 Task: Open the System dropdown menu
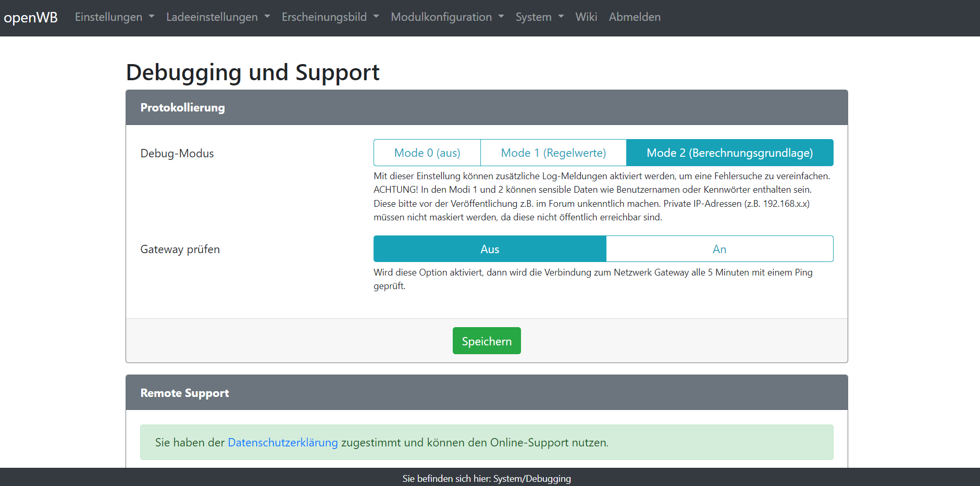point(539,17)
